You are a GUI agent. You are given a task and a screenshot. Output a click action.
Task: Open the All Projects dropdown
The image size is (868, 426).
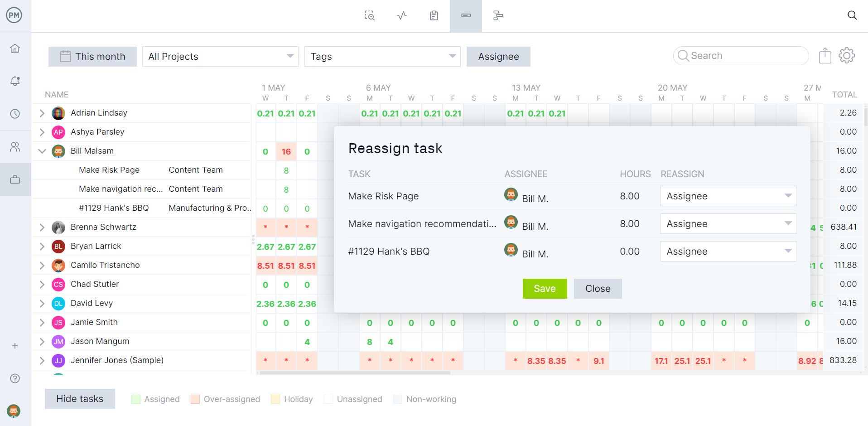pyautogui.click(x=220, y=57)
